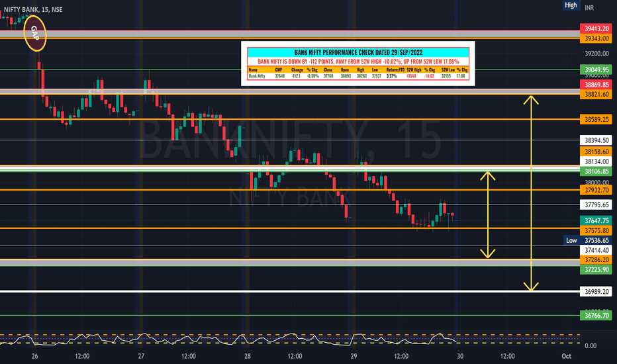Viewport: 617px width, 364px height.
Task: Select the 36766.70 green price label
Action: [x=596, y=316]
